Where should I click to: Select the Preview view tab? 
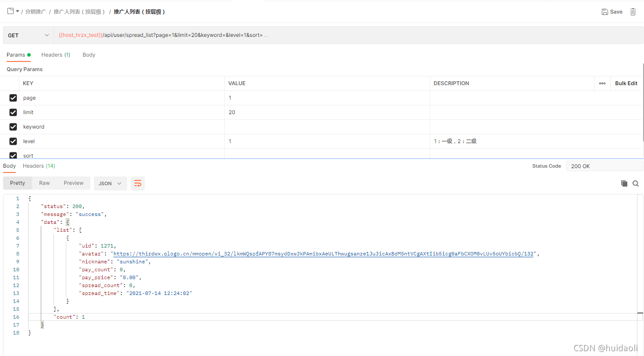click(x=74, y=183)
